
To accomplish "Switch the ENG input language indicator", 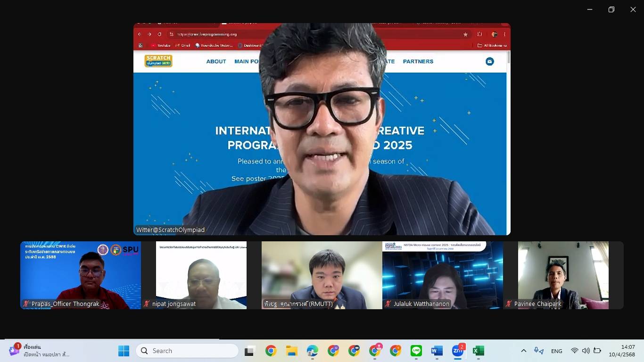I will pyautogui.click(x=557, y=351).
